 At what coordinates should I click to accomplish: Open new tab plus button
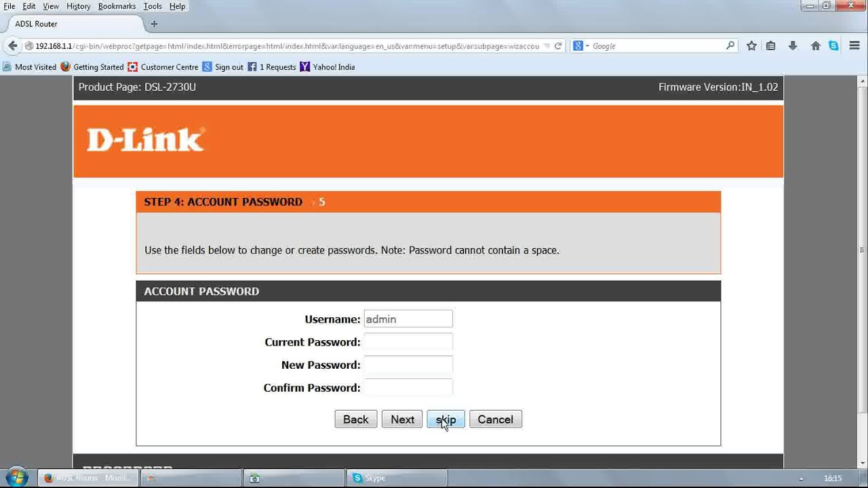click(154, 24)
